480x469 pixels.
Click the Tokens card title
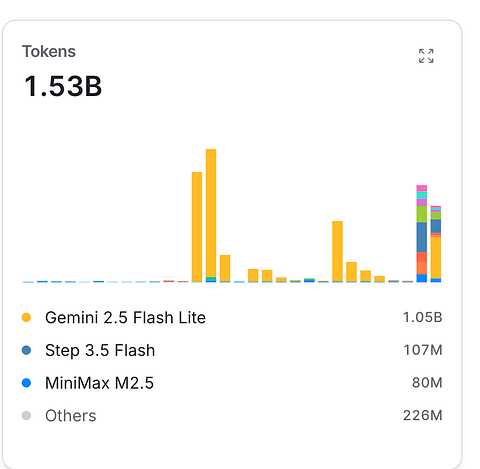tap(49, 52)
